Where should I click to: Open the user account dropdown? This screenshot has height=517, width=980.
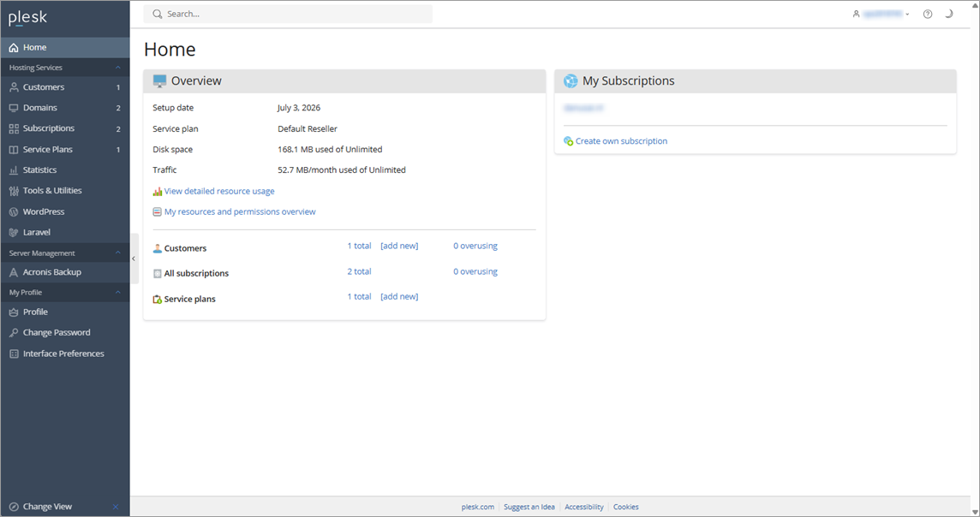pos(881,14)
